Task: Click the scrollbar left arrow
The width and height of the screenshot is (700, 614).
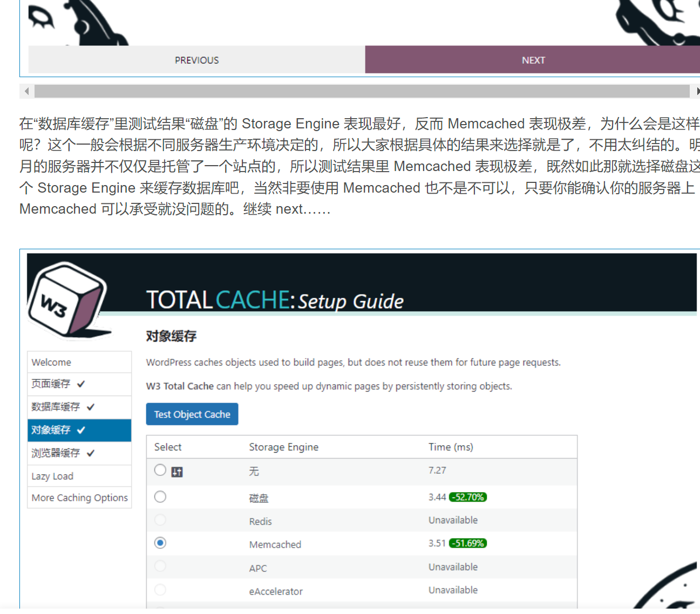Action: (x=26, y=91)
